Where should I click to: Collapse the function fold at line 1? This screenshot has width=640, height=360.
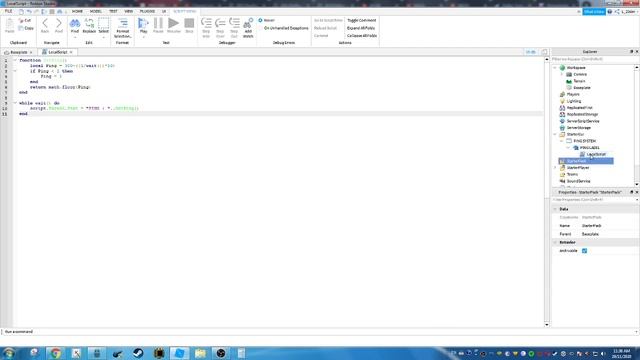pyautogui.click(x=15, y=60)
